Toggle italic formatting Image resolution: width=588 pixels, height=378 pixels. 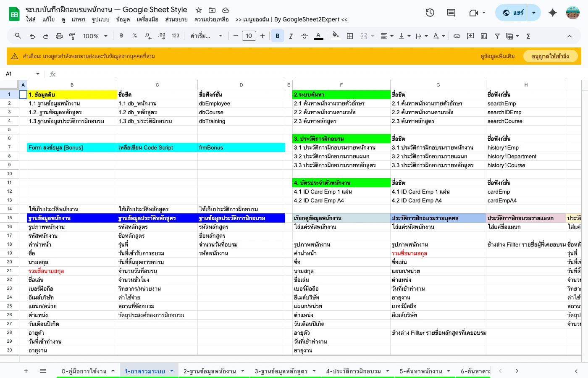[291, 36]
